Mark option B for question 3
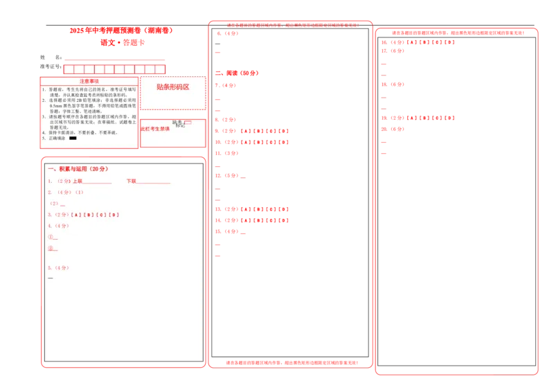The width and height of the screenshot is (554, 392). (x=89, y=215)
